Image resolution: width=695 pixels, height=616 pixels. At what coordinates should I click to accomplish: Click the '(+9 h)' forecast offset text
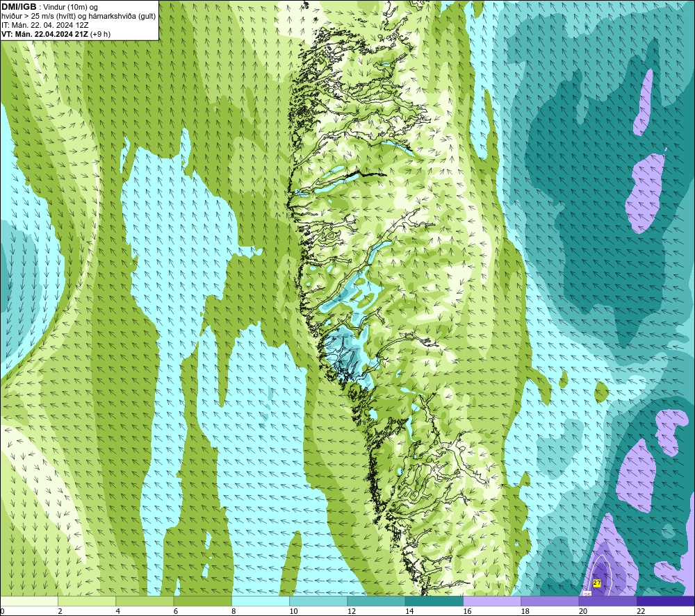[x=101, y=34]
